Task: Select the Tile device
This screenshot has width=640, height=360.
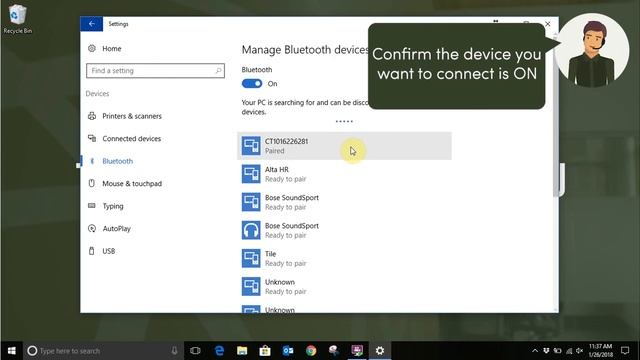Action: [344, 258]
